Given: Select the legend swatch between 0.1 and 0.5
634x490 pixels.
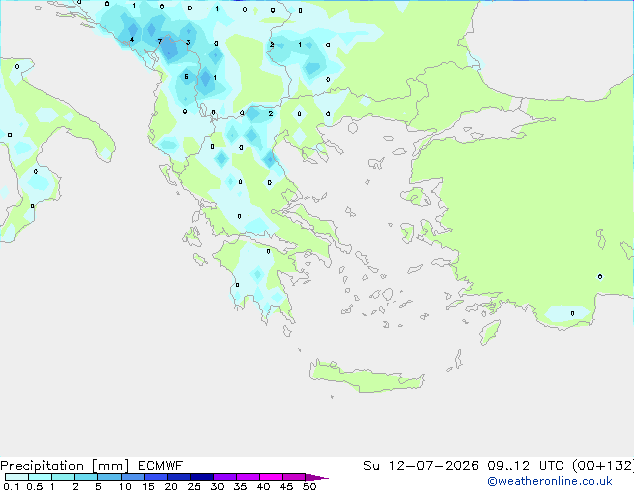Looking at the screenshot, I should pyautogui.click(x=17, y=477).
